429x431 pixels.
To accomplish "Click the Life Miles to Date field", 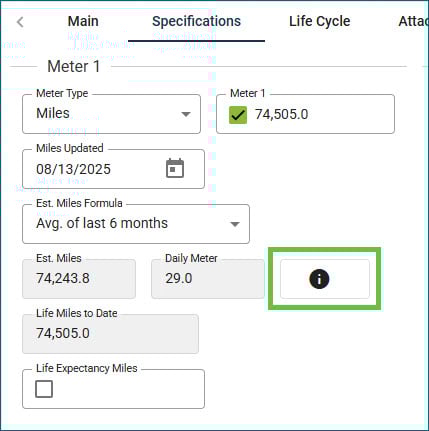I will click(x=110, y=334).
